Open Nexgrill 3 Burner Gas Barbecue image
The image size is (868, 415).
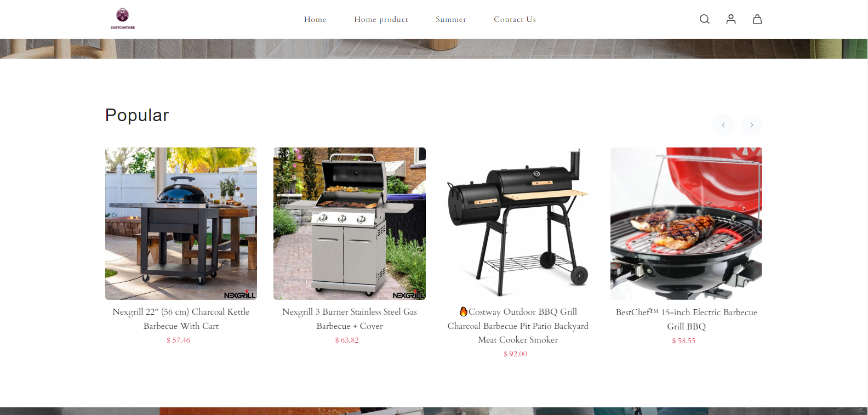[350, 224]
